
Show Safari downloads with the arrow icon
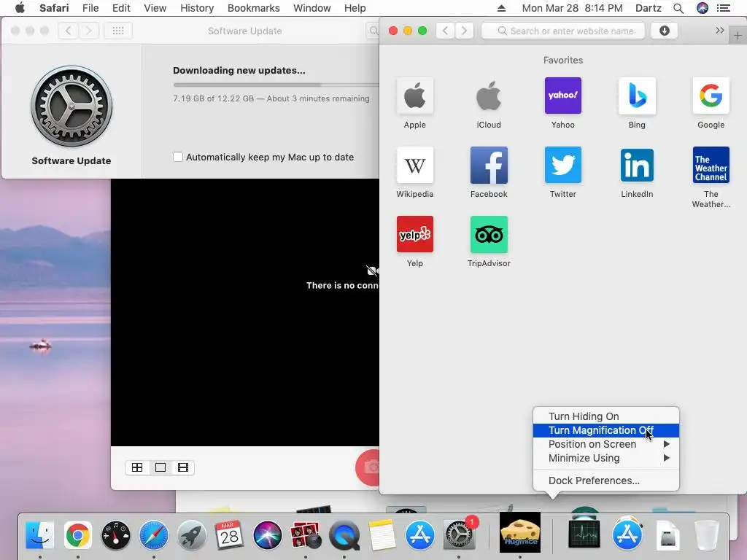(664, 31)
